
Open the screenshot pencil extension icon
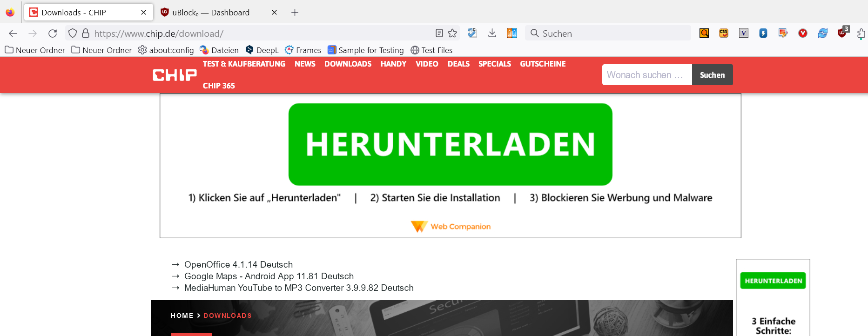pos(783,33)
